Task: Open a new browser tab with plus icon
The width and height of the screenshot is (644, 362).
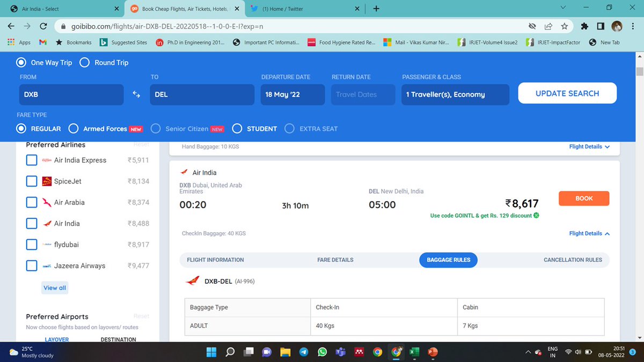Action: tap(376, 9)
